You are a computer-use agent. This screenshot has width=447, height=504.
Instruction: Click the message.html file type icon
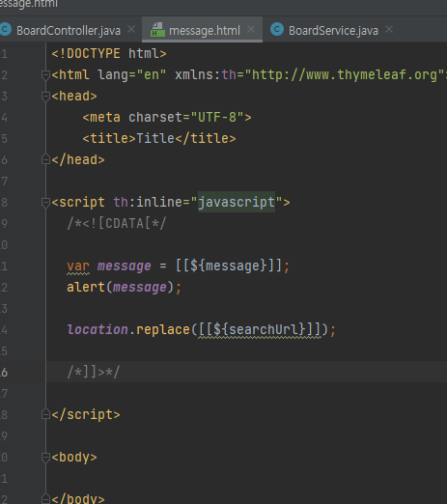[157, 30]
